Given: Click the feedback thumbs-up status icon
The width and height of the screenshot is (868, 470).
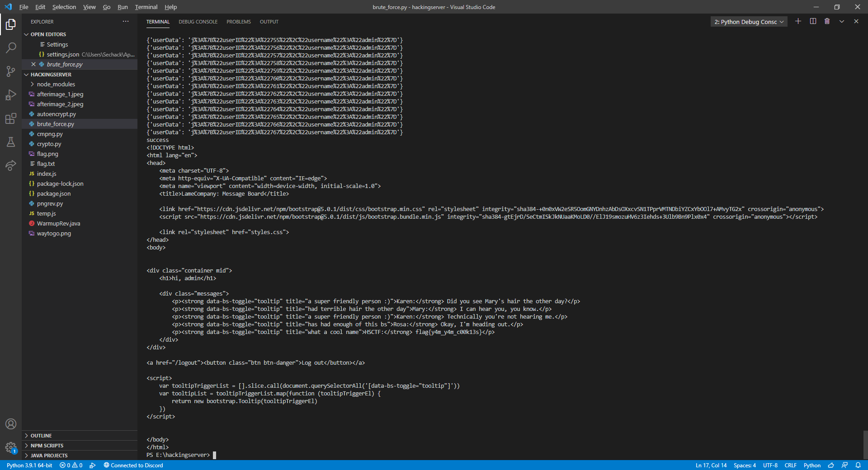Looking at the screenshot, I should tap(830, 465).
